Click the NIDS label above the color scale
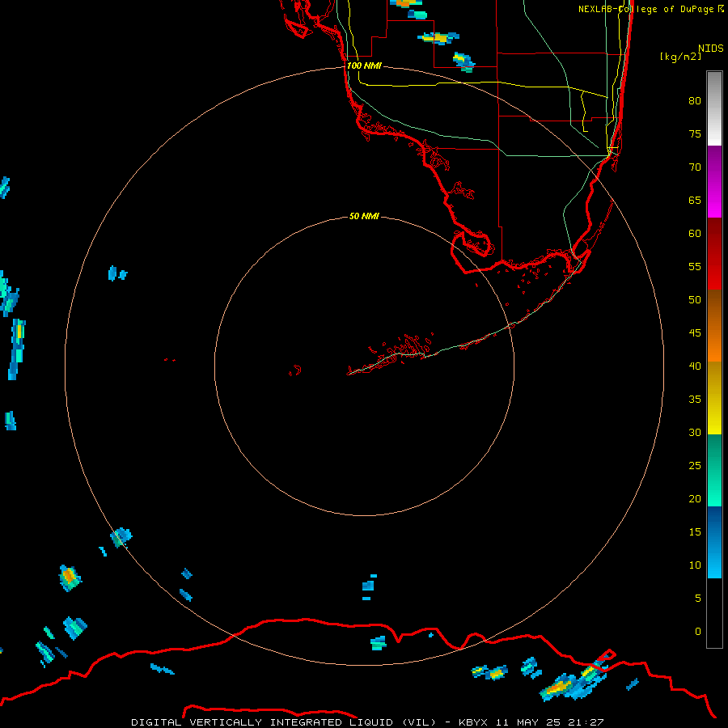The height and width of the screenshot is (728, 728). coord(711,49)
